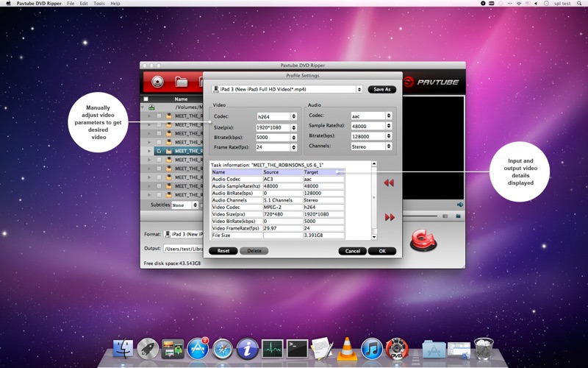Image resolution: width=588 pixels, height=368 pixels.
Task: Open iTunes from the Dock
Action: click(372, 349)
